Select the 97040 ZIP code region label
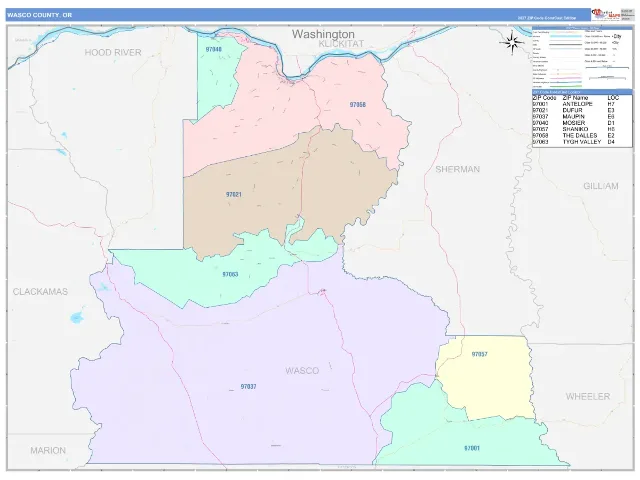The image size is (640, 480). [214, 49]
